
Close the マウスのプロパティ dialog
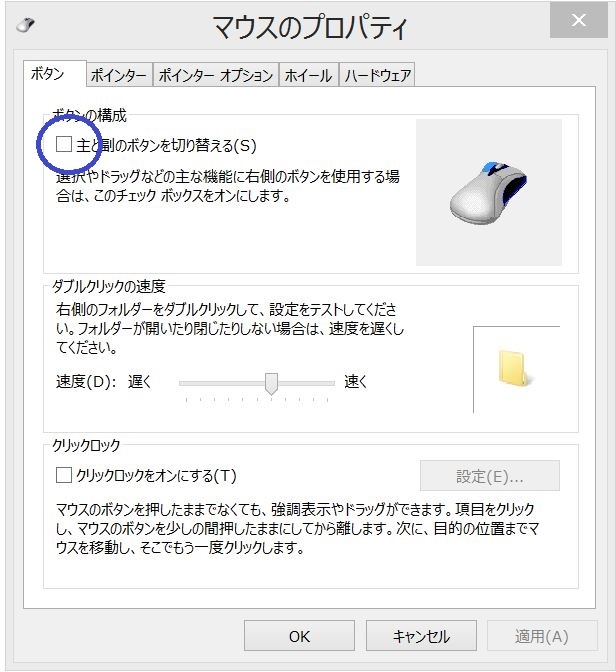[x=579, y=20]
